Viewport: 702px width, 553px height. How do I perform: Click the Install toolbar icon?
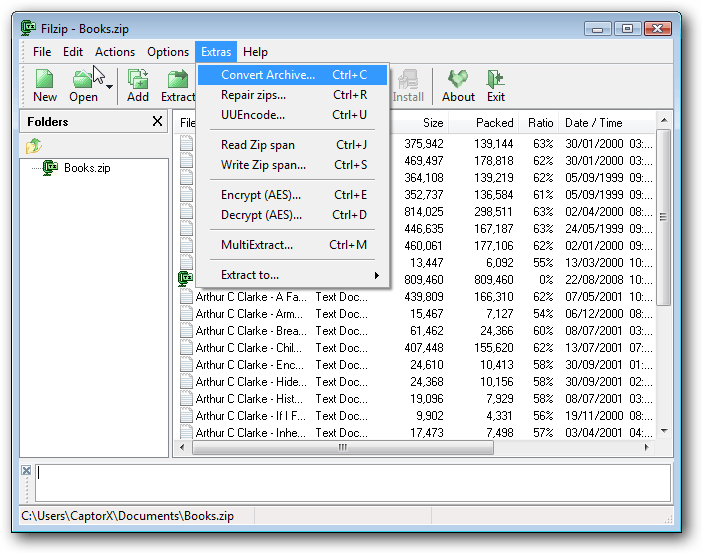tap(408, 85)
